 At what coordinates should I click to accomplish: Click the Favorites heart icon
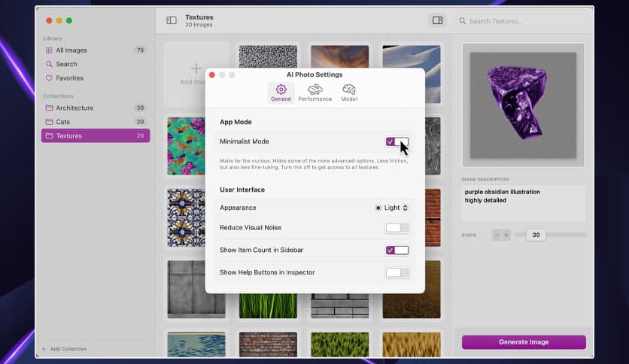click(49, 78)
